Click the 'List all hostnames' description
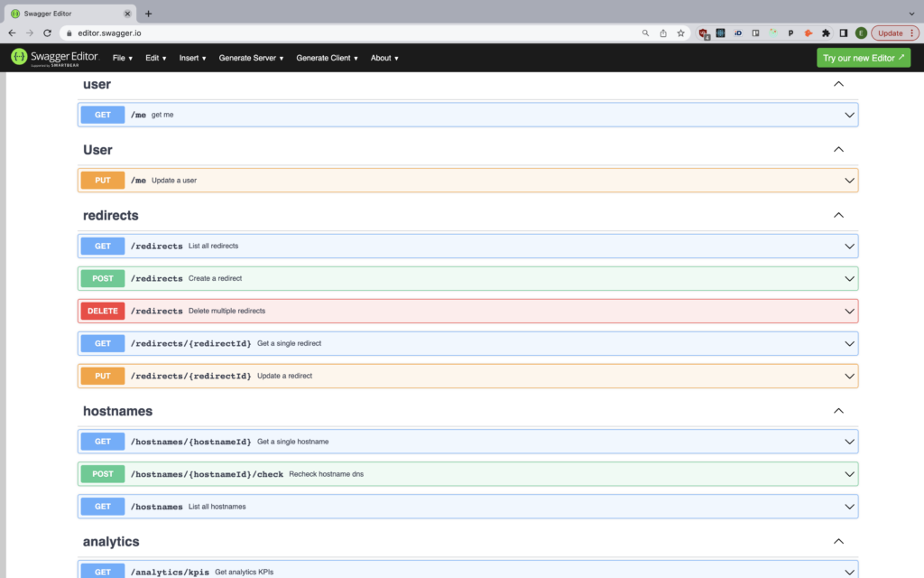This screenshot has height=578, width=924. coord(217,507)
